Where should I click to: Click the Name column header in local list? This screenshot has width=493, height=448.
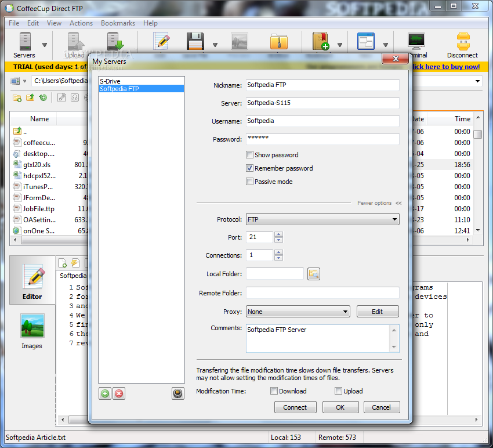(x=39, y=118)
